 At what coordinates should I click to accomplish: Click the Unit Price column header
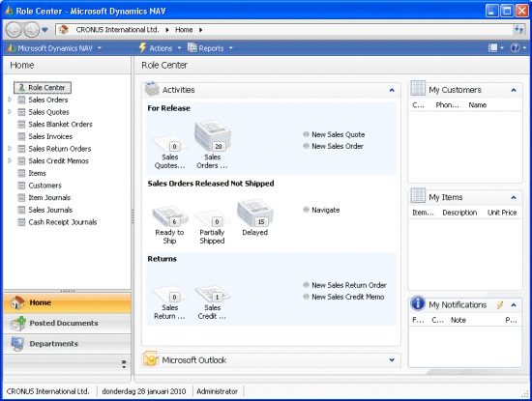[502, 213]
